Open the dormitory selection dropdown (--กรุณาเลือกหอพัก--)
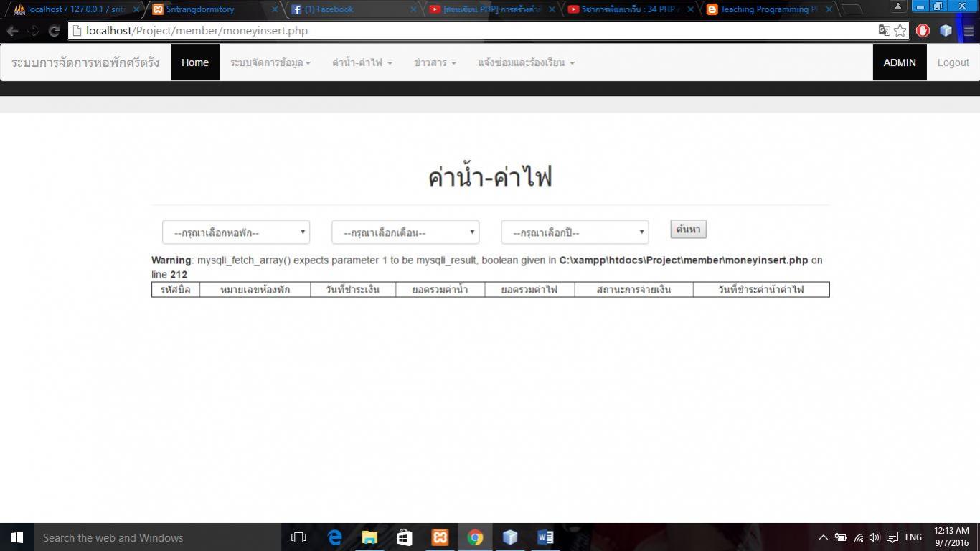980x551 pixels. (236, 232)
